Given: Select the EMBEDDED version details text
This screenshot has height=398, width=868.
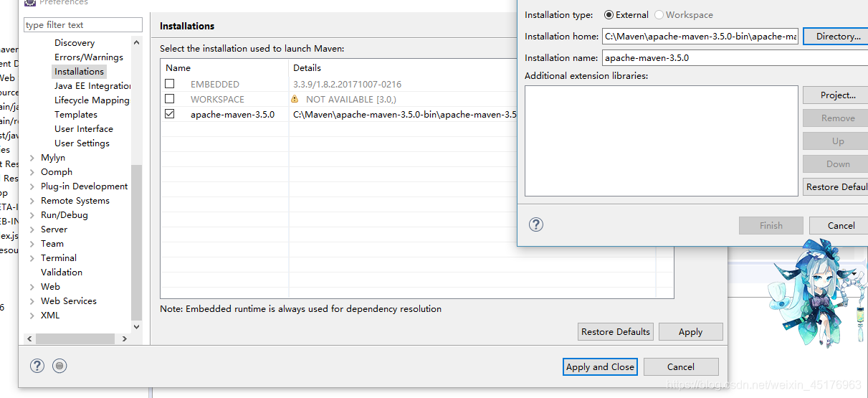Looking at the screenshot, I should pos(347,85).
